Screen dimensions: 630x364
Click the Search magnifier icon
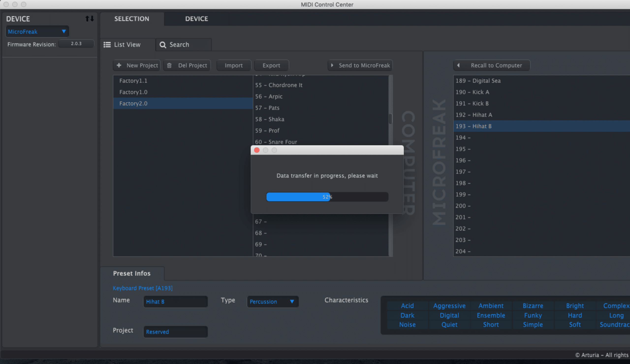(163, 45)
